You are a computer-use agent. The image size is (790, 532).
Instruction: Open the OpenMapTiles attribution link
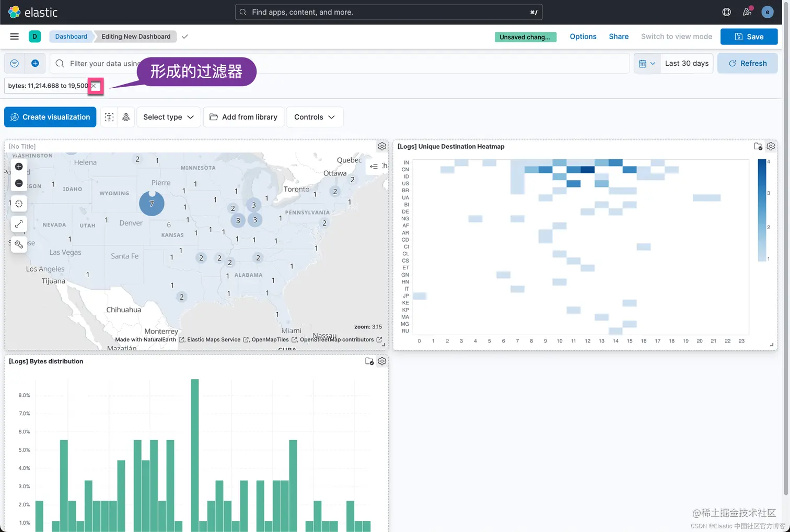[274, 339]
